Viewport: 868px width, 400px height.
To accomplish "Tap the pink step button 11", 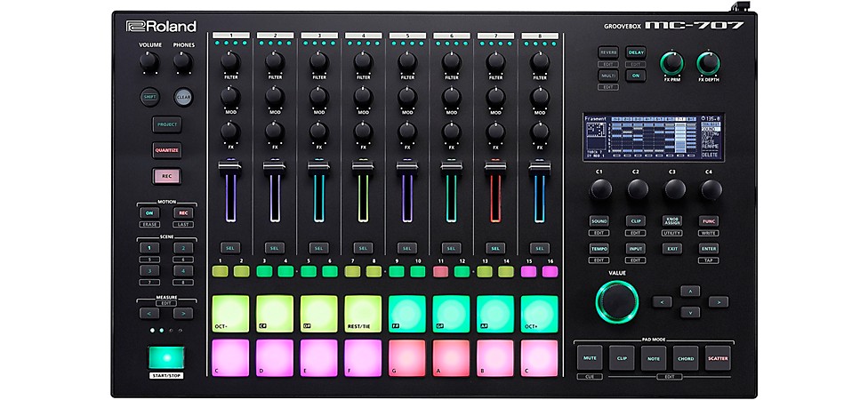I will [x=440, y=271].
